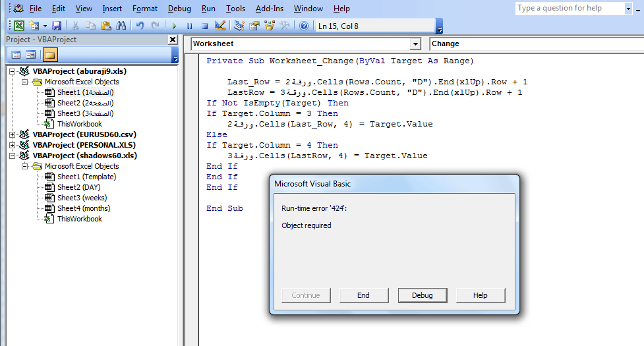The height and width of the screenshot is (346, 644).
Task: Click the View Microsoft Excel icon
Action: [x=19, y=26]
